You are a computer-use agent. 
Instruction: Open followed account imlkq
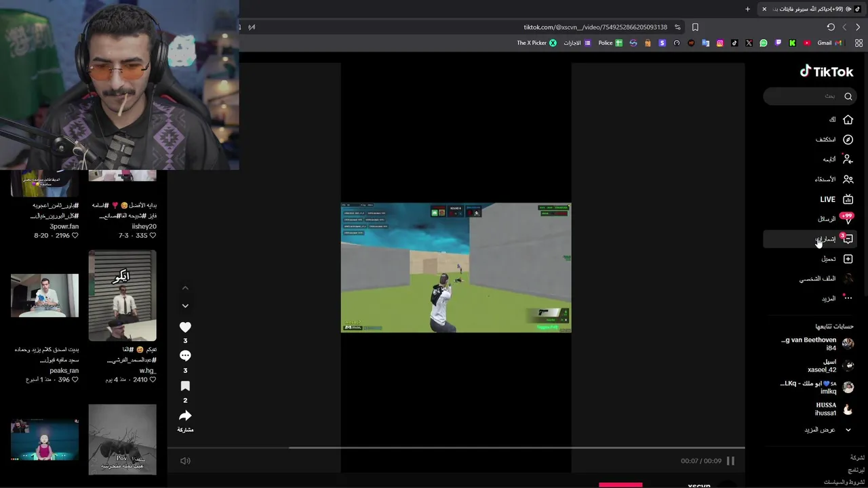coord(817,387)
